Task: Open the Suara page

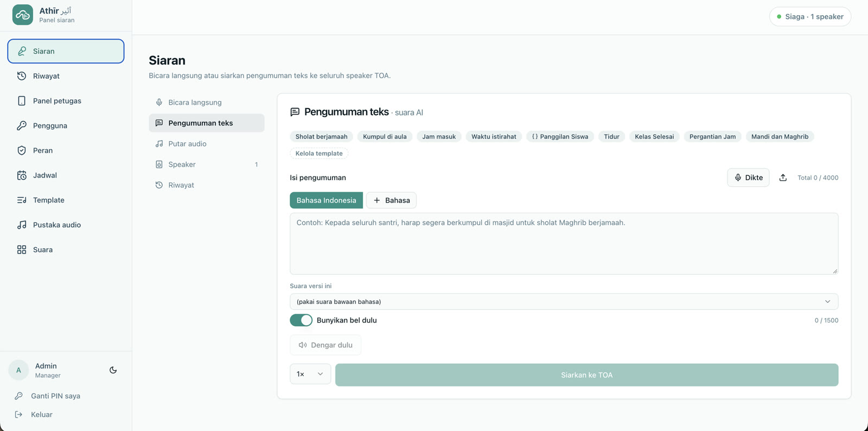Action: point(66,250)
